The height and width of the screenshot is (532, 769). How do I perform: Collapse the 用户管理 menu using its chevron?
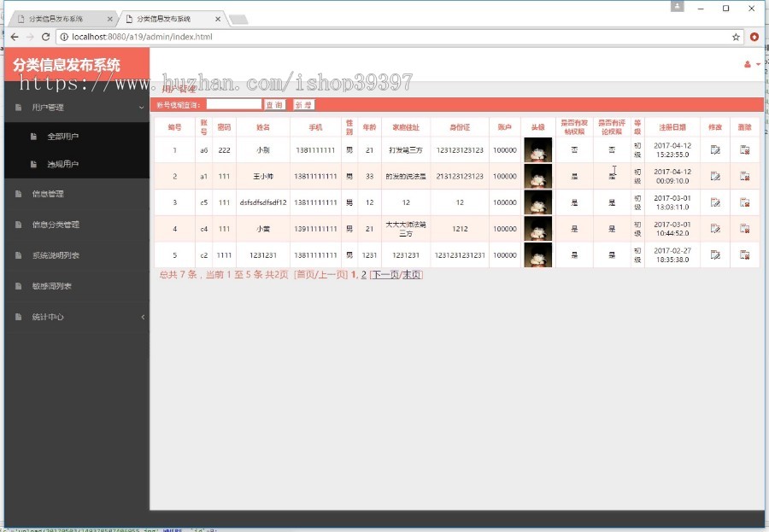[x=141, y=108]
